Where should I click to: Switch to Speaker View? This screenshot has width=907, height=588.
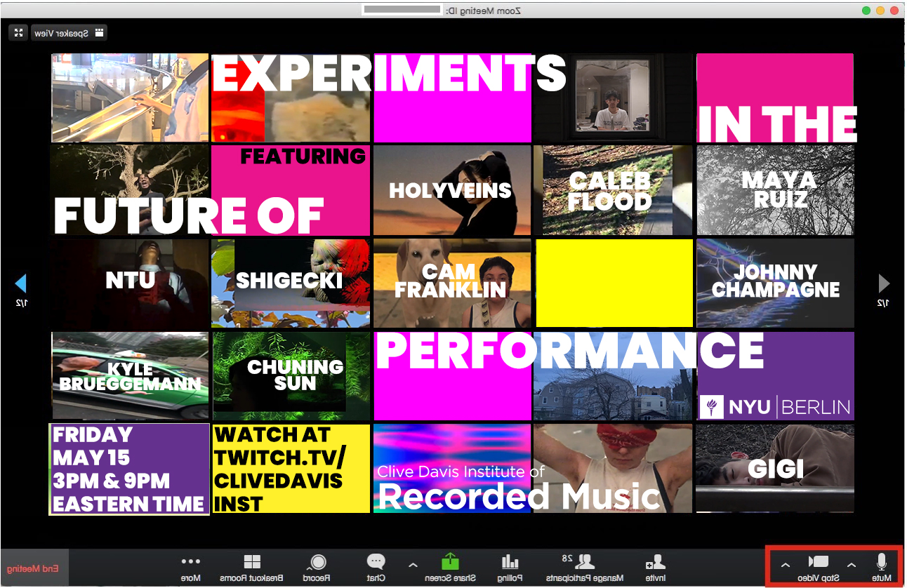click(x=69, y=33)
